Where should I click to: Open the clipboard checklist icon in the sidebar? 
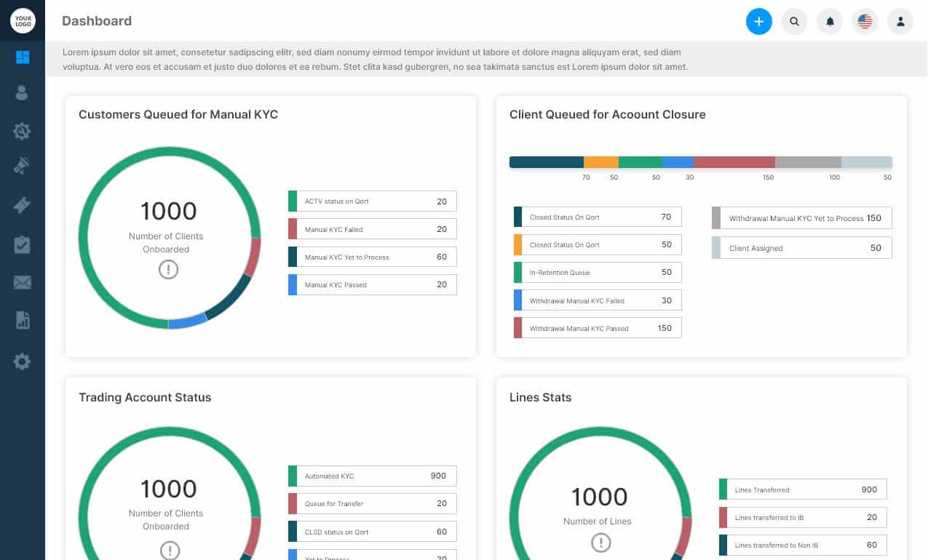click(x=22, y=244)
